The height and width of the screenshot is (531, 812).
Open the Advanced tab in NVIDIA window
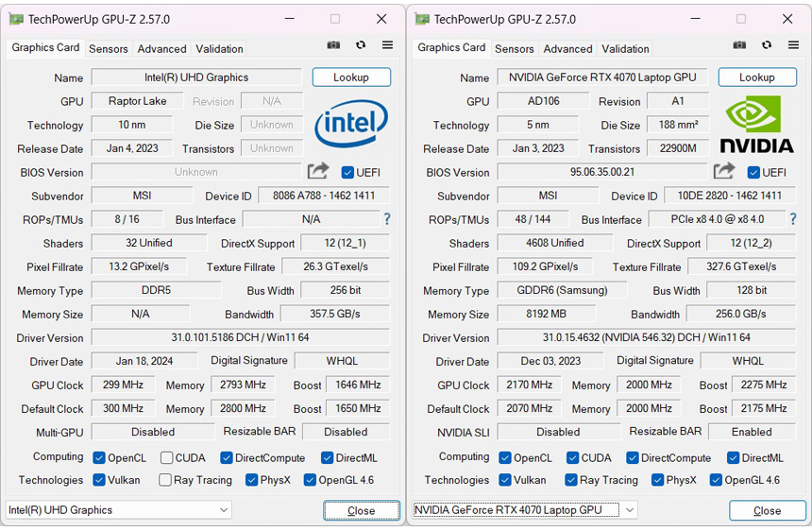click(567, 49)
